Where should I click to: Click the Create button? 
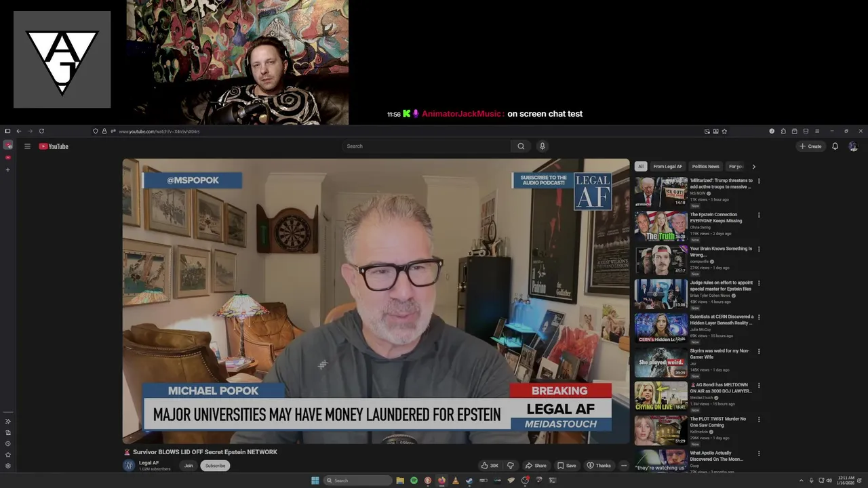point(810,146)
